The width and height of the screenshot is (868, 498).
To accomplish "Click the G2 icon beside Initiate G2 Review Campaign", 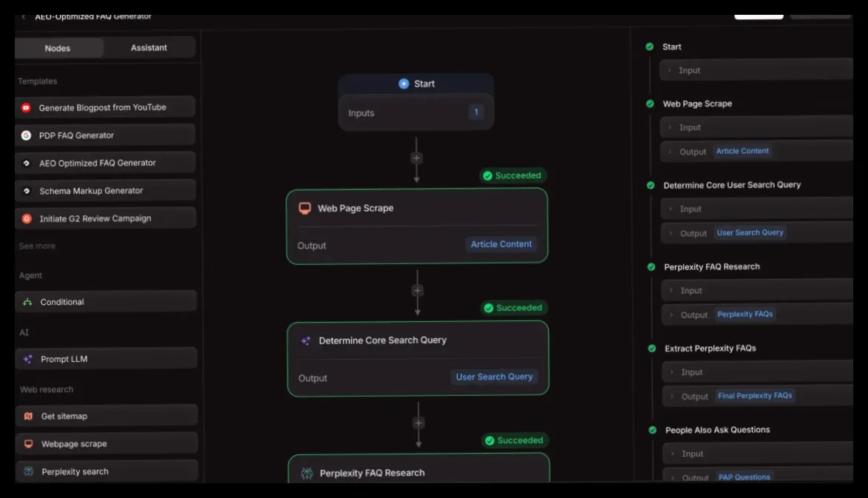I will (x=27, y=218).
